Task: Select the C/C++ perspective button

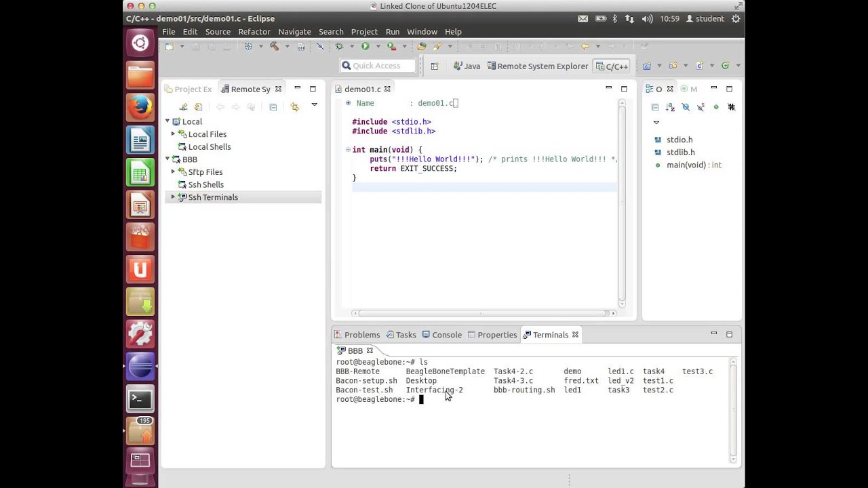Action: click(x=612, y=66)
